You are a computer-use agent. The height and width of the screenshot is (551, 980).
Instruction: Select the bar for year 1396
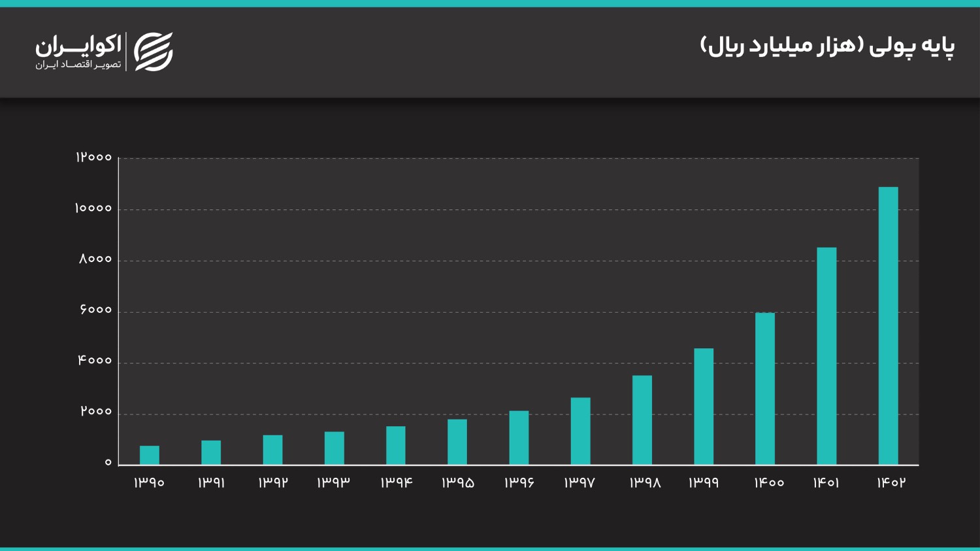point(519,437)
